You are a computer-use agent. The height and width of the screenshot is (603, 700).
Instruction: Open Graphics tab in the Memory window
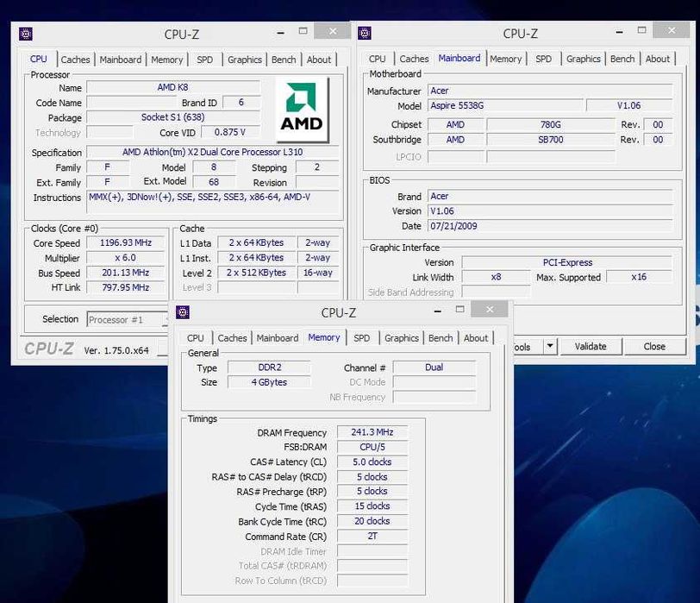[x=402, y=337]
